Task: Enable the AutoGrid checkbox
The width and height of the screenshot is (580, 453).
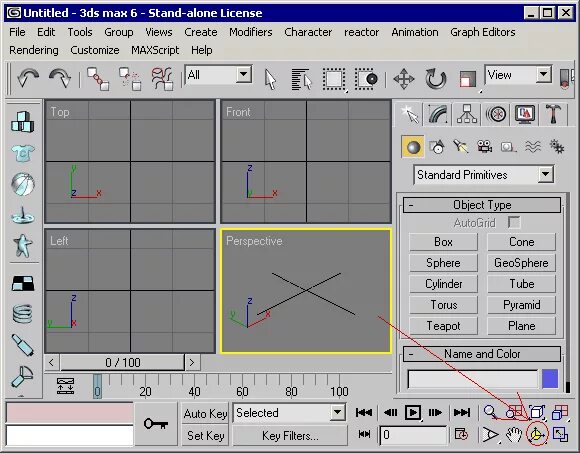Action: [514, 223]
